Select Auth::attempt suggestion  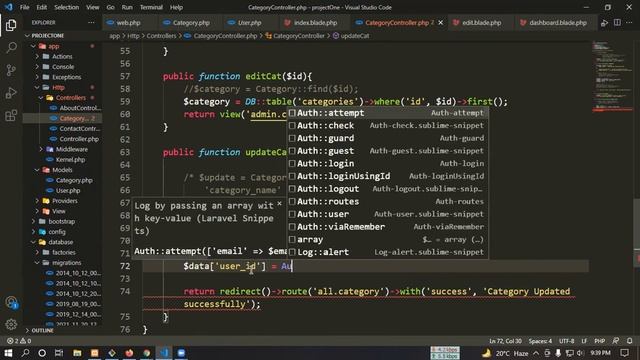click(x=387, y=113)
